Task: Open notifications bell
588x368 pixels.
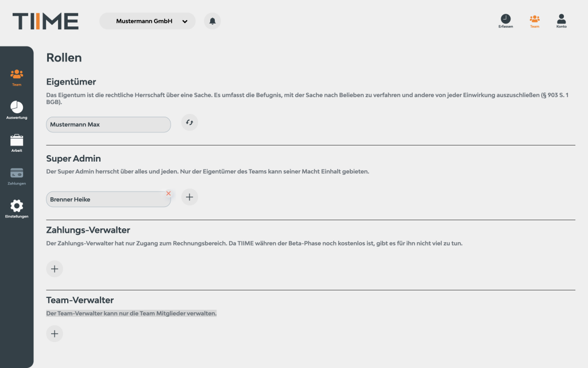Action: (x=212, y=21)
